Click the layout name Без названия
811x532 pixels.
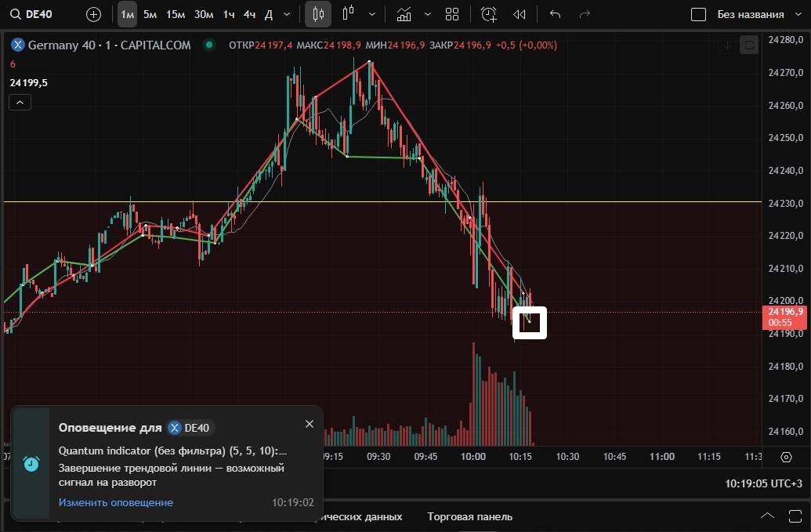[751, 14]
